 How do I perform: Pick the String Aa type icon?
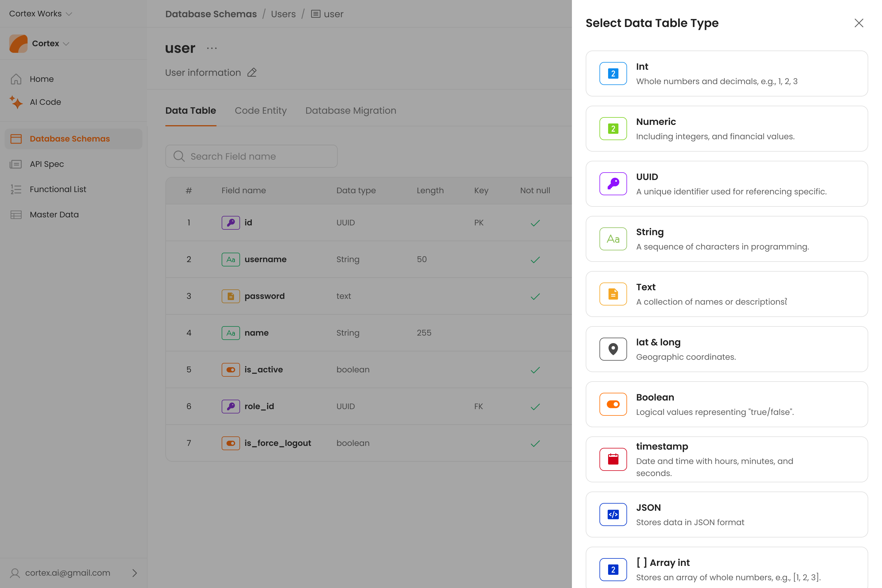613,239
